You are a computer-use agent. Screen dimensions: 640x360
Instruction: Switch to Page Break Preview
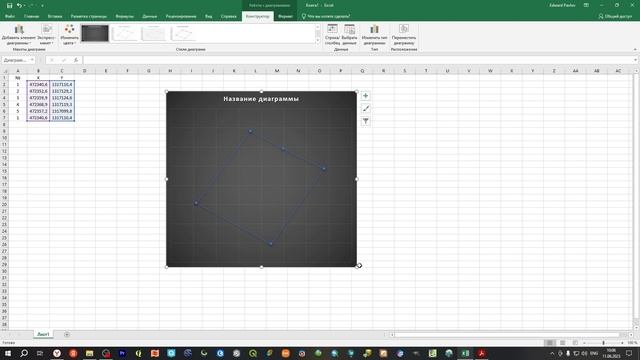tap(575, 343)
